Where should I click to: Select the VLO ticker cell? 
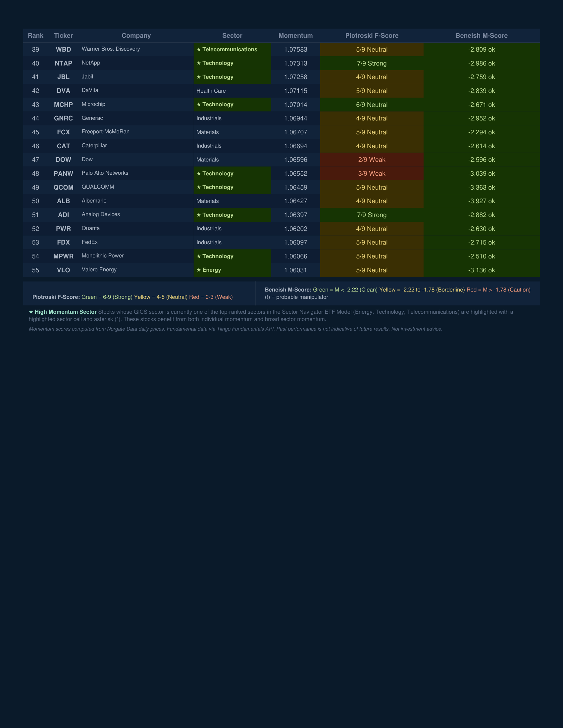pyautogui.click(x=63, y=270)
